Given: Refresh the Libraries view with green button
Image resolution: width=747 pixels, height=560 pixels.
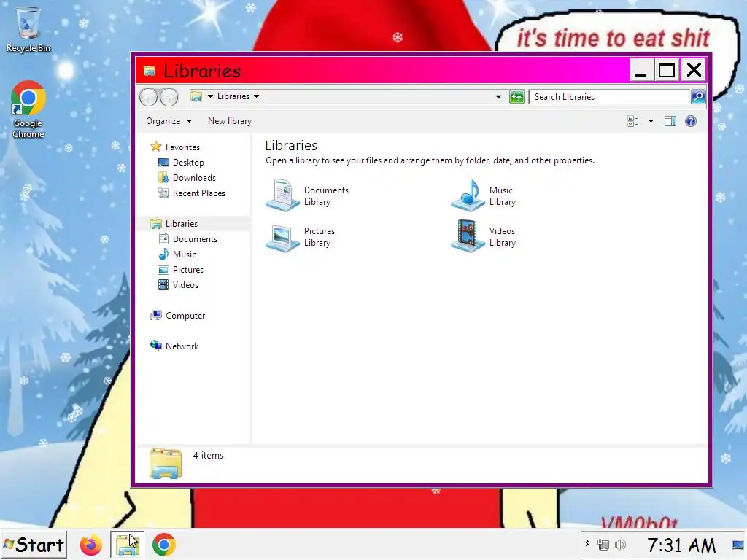Looking at the screenshot, I should coord(516,97).
